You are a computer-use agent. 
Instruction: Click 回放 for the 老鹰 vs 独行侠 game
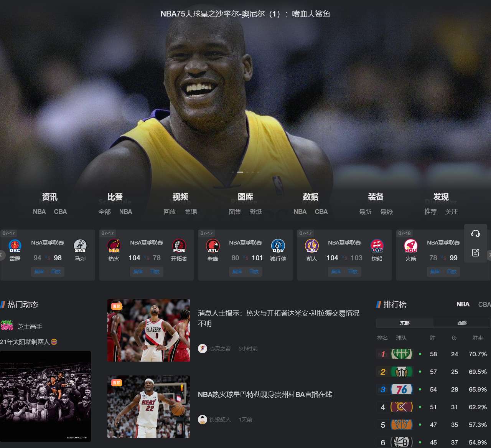(x=254, y=271)
